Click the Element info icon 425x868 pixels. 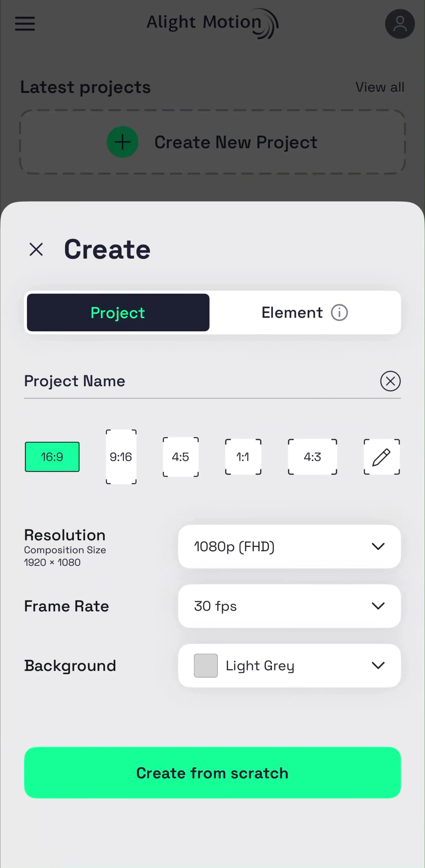pyautogui.click(x=339, y=313)
